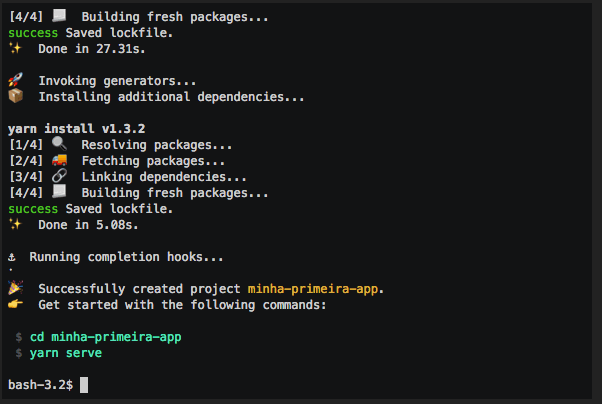Click the pointing hand emoji before Get started
This screenshot has width=602, height=404.
15,304
